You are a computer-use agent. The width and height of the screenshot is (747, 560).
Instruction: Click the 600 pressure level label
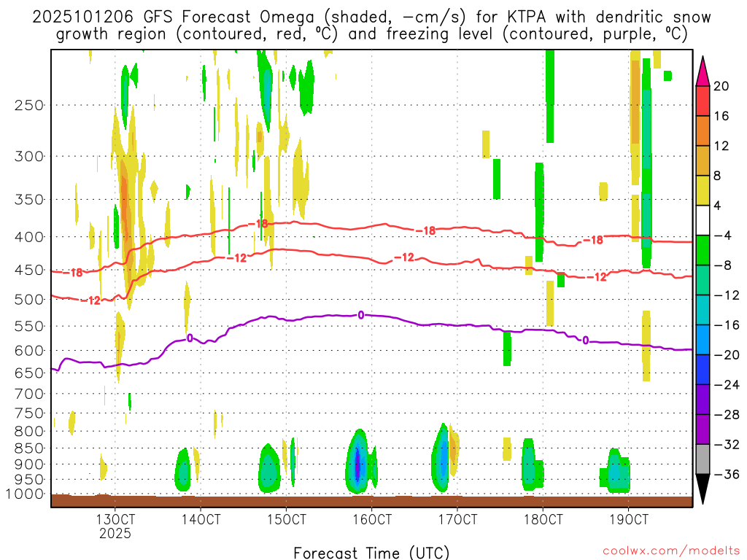click(29, 351)
